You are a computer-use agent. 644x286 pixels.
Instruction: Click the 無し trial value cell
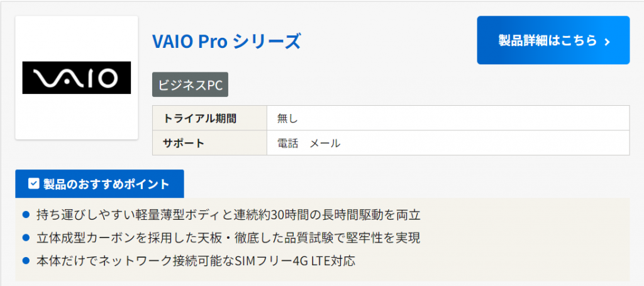[287, 118]
